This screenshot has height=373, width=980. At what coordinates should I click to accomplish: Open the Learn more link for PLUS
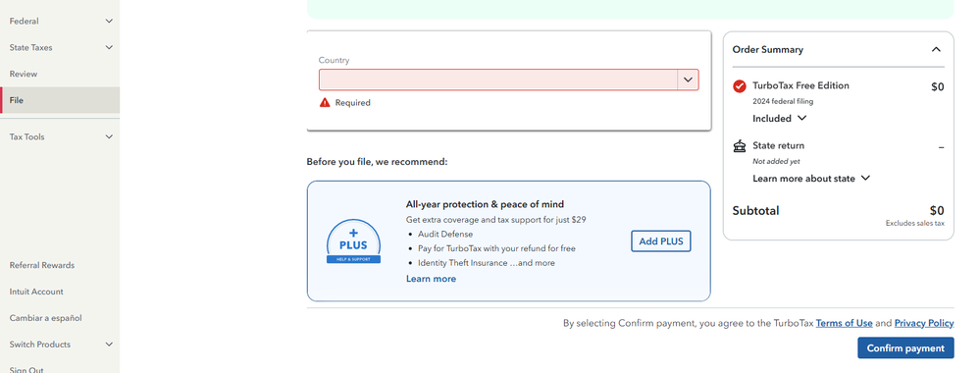pyautogui.click(x=432, y=279)
